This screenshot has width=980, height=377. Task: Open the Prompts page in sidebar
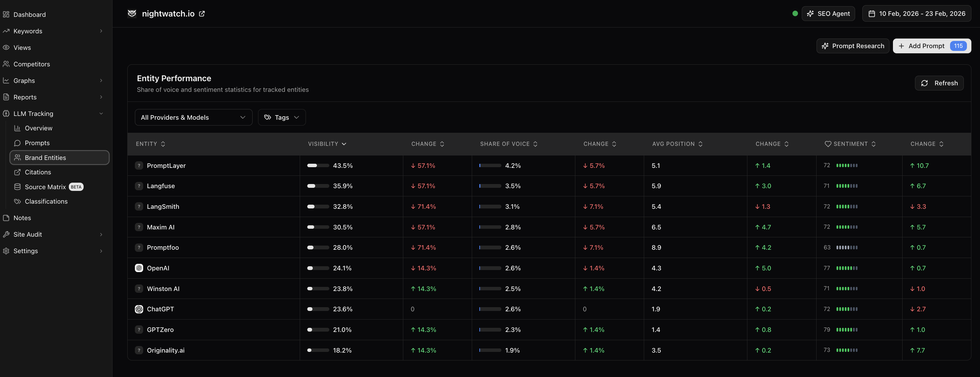[x=37, y=143]
